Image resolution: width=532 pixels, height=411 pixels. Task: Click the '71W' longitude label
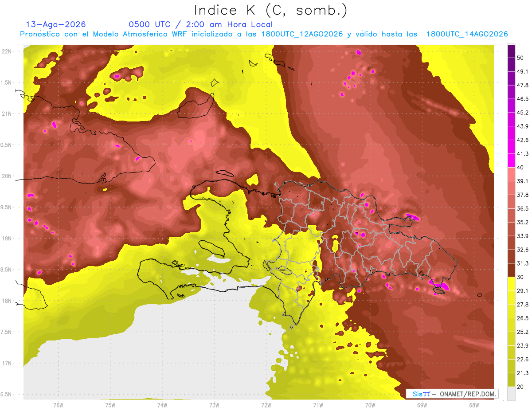point(318,405)
